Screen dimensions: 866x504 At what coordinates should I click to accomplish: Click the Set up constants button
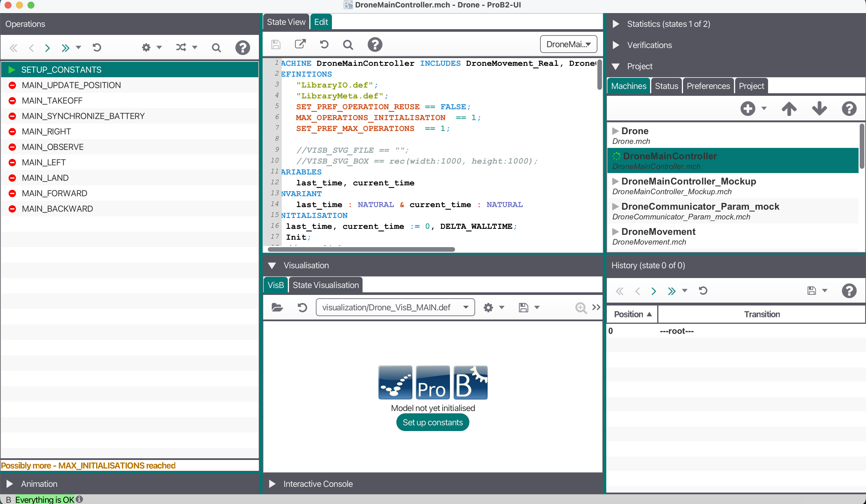432,422
